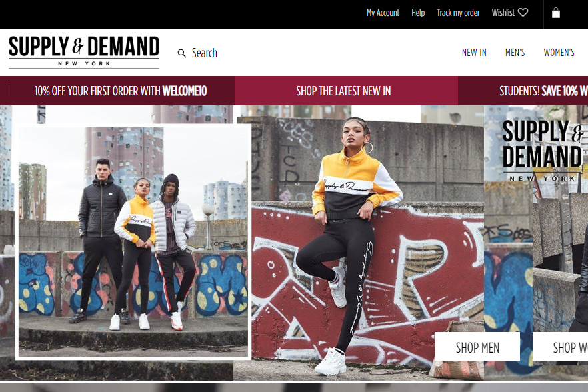Click the framed three-model group photo

click(133, 242)
